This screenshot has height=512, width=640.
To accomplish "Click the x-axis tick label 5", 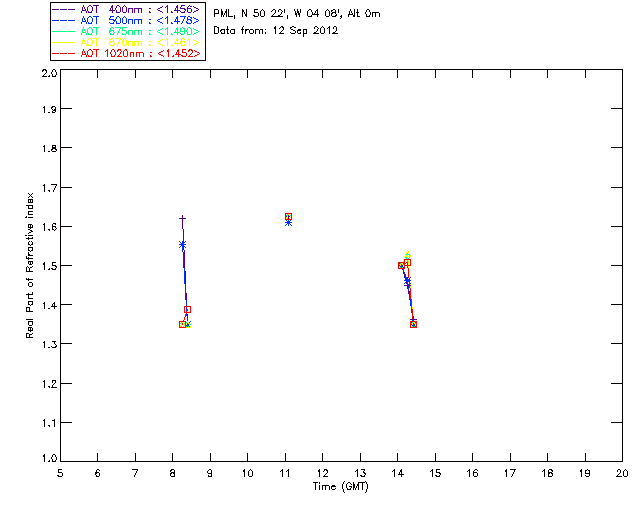I will [60, 473].
